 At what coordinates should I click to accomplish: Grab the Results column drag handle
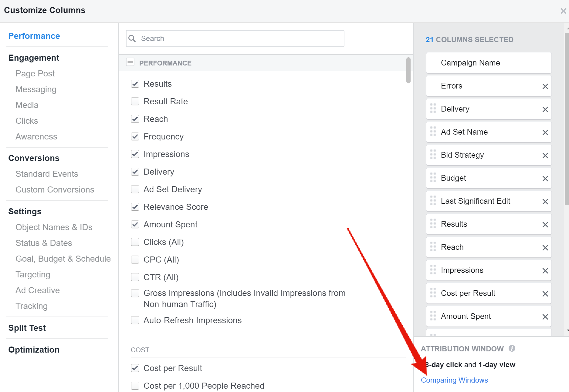433,223
